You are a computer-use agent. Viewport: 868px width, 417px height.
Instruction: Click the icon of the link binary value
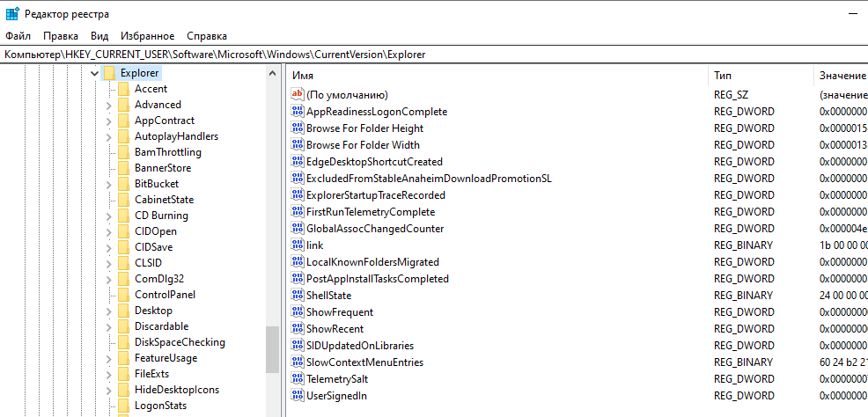pyautogui.click(x=298, y=245)
